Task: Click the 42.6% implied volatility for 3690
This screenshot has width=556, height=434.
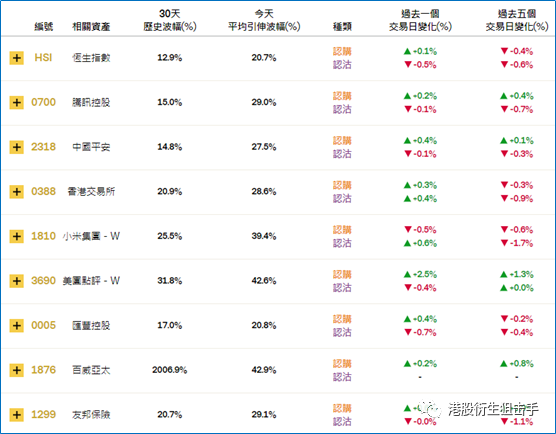Action: [x=264, y=281]
